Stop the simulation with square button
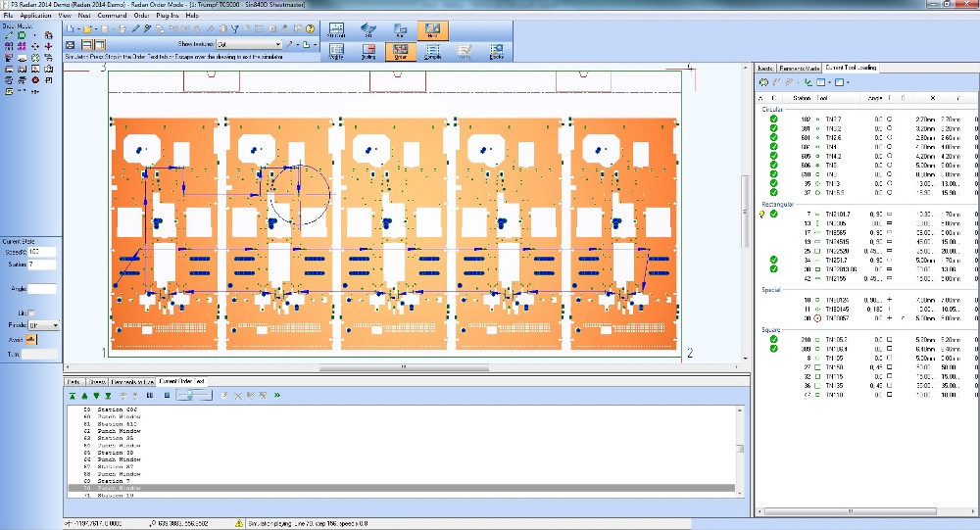 (167, 395)
